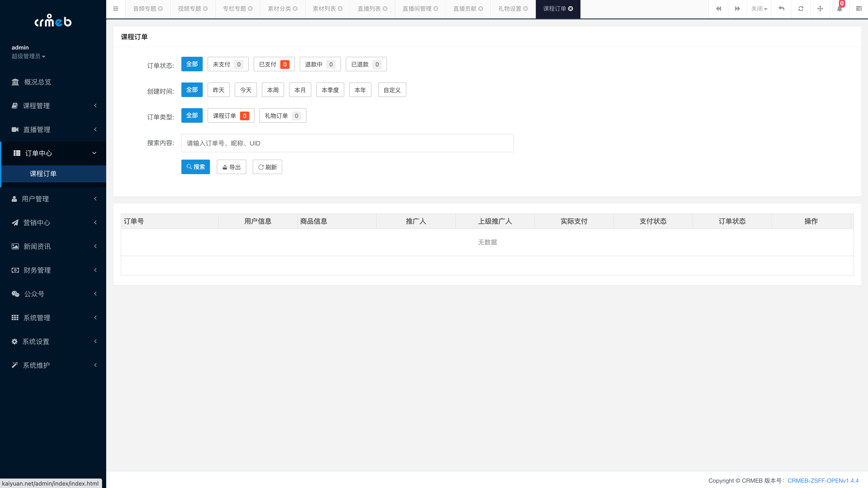The image size is (868, 488).
Task: Close the 直播列表 tab via its x icon
Action: pos(385,9)
